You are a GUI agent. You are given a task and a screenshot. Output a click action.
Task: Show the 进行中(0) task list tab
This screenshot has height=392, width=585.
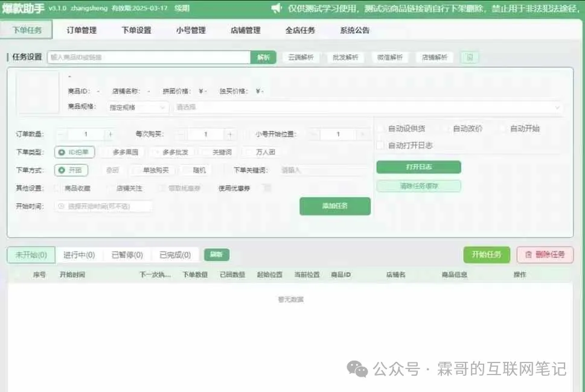point(79,255)
